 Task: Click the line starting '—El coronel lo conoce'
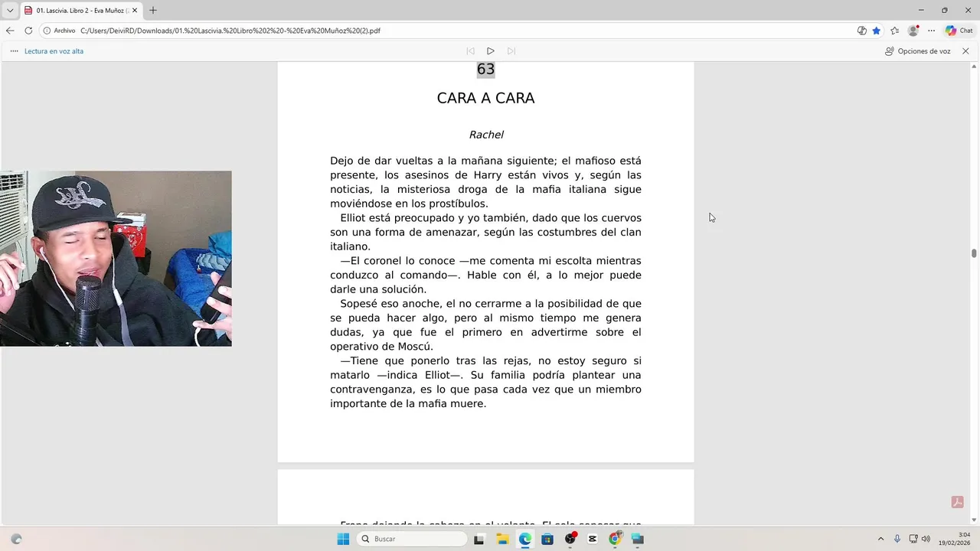click(x=491, y=261)
